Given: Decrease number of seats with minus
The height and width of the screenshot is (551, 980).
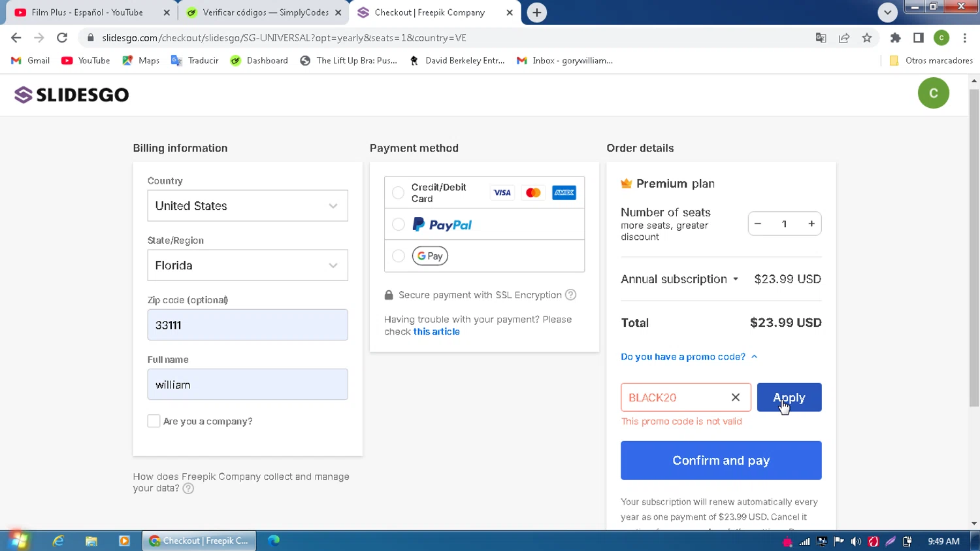Looking at the screenshot, I should pyautogui.click(x=758, y=224).
